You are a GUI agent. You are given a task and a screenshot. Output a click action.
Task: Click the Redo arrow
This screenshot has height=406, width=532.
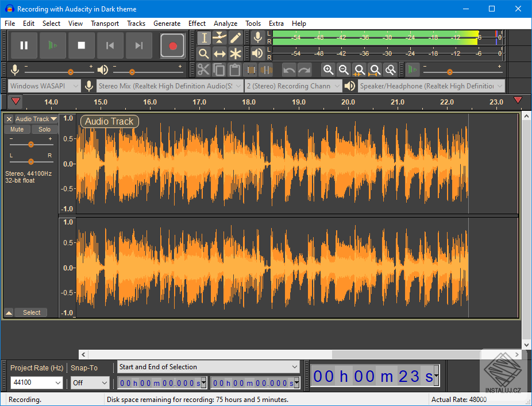click(304, 70)
